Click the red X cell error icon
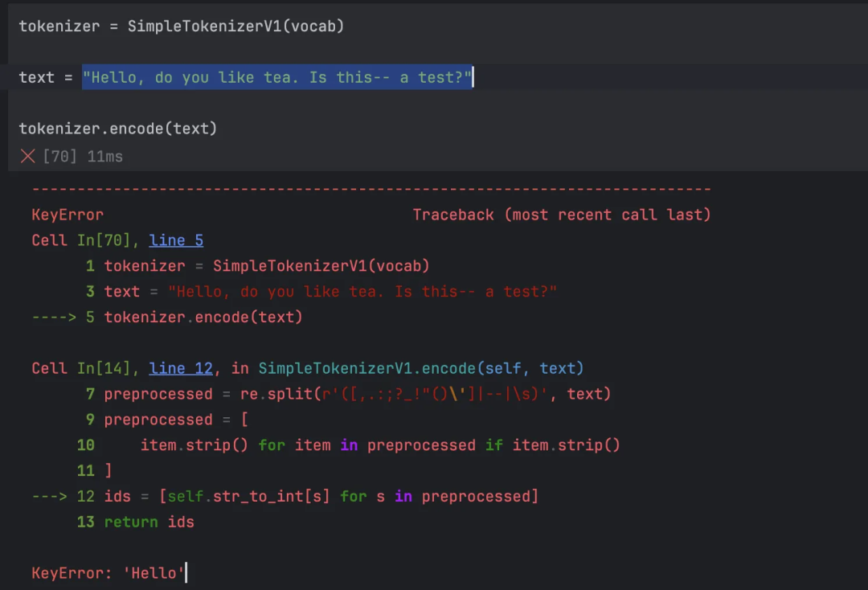The image size is (868, 590). [x=27, y=157]
